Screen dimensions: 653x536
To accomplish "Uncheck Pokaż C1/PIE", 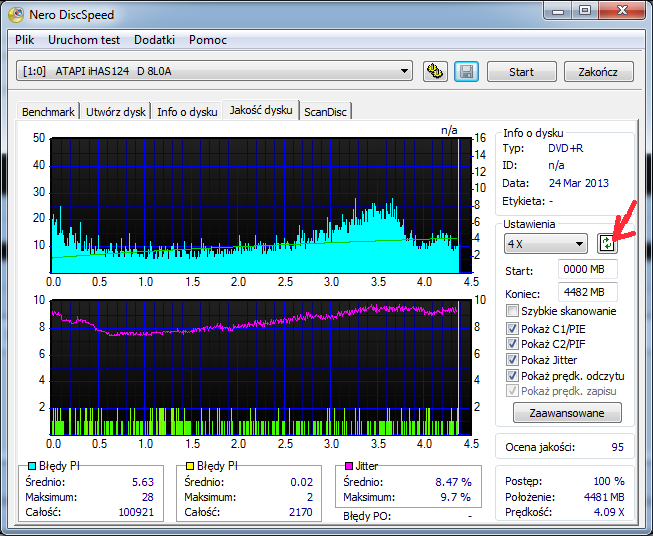I will [x=512, y=329].
